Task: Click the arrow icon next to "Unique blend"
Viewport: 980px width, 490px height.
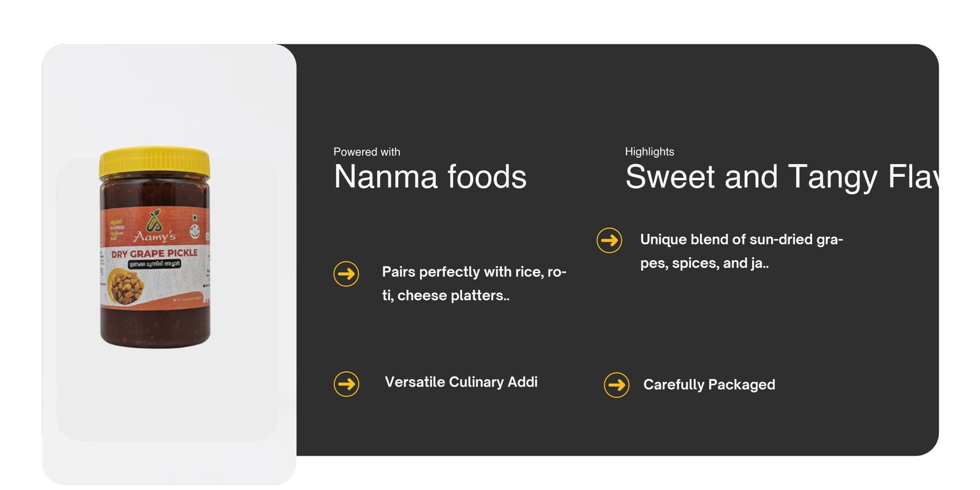Action: 609,240
